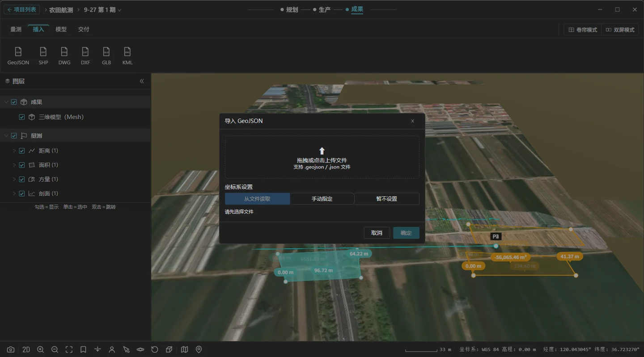This screenshot has width=644, height=357.
Task: Pick the DXF import icon
Action: pos(85,56)
